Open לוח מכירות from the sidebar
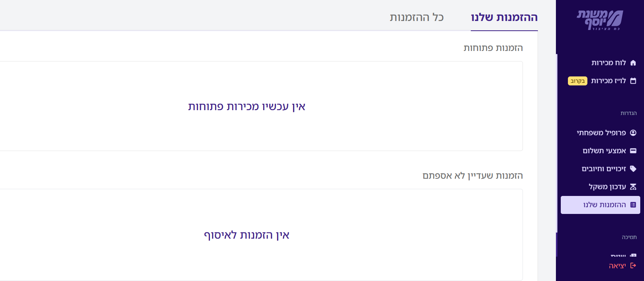This screenshot has height=281, width=644. [x=609, y=63]
